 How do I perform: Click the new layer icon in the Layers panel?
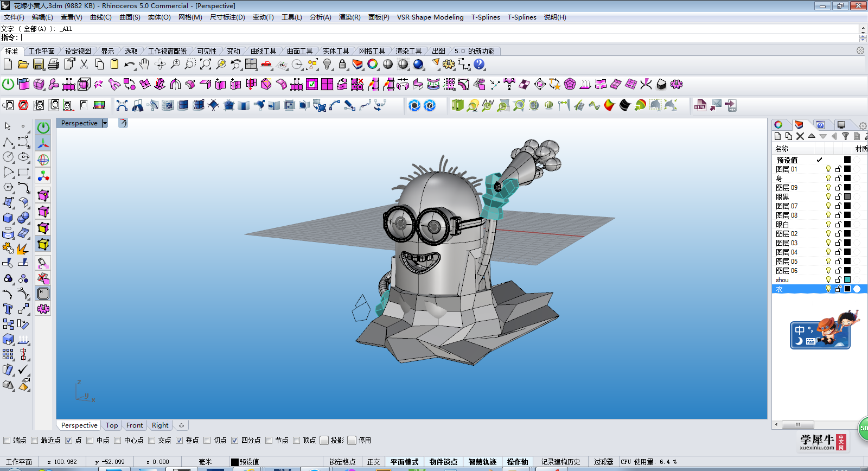[x=778, y=136]
